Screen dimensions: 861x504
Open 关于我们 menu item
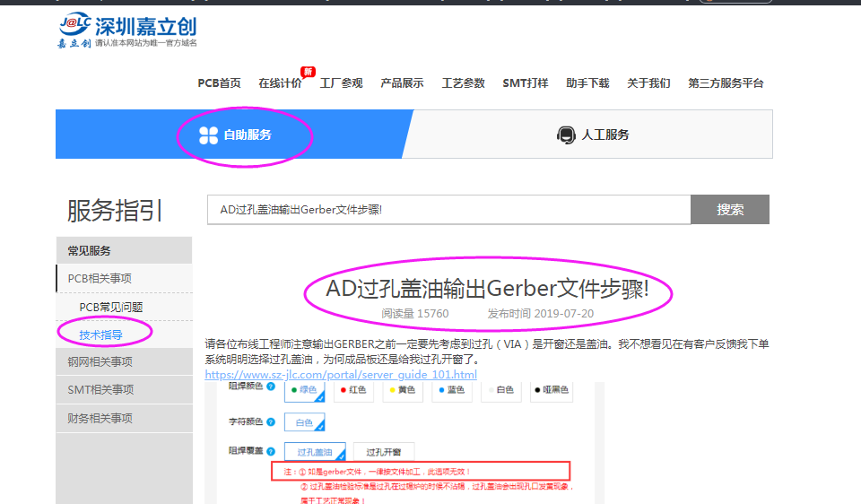(648, 83)
